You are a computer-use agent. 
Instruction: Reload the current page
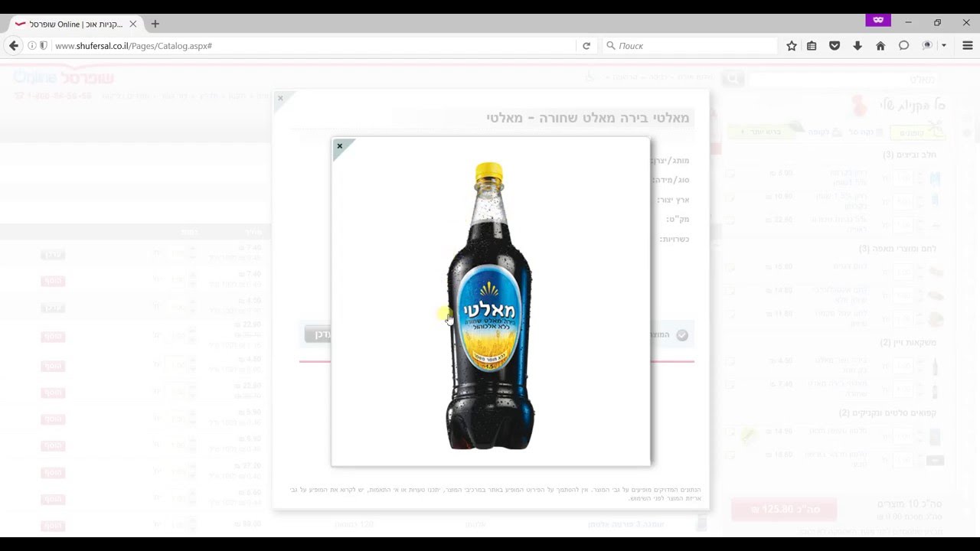(x=586, y=46)
